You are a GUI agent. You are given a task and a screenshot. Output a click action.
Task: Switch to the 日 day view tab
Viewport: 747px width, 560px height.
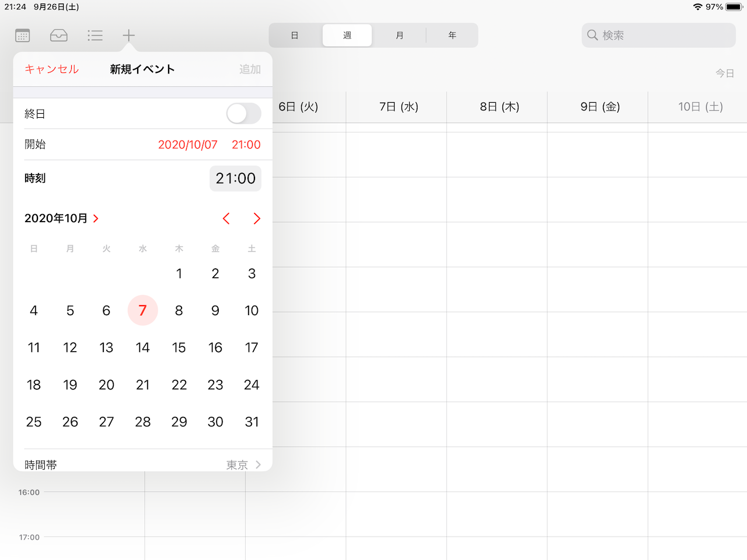pos(295,36)
